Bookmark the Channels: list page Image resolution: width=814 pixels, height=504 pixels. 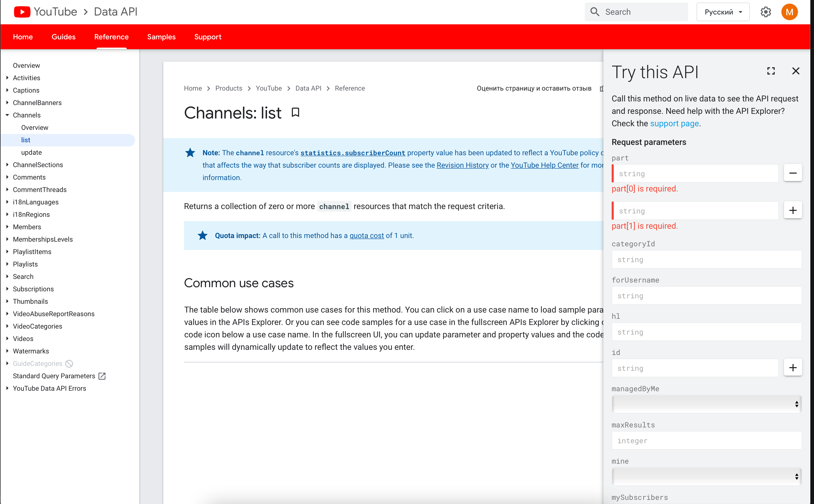pyautogui.click(x=295, y=112)
